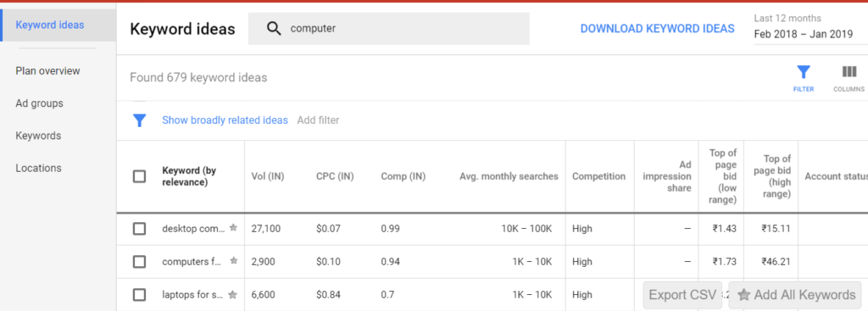Viewport: 868px width, 311px height.
Task: Sort by Competition column header
Action: coord(599,176)
